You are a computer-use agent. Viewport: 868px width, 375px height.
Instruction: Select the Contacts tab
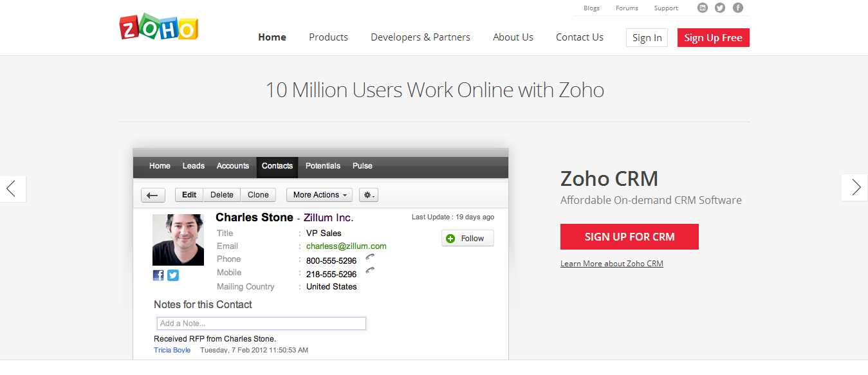pos(277,166)
